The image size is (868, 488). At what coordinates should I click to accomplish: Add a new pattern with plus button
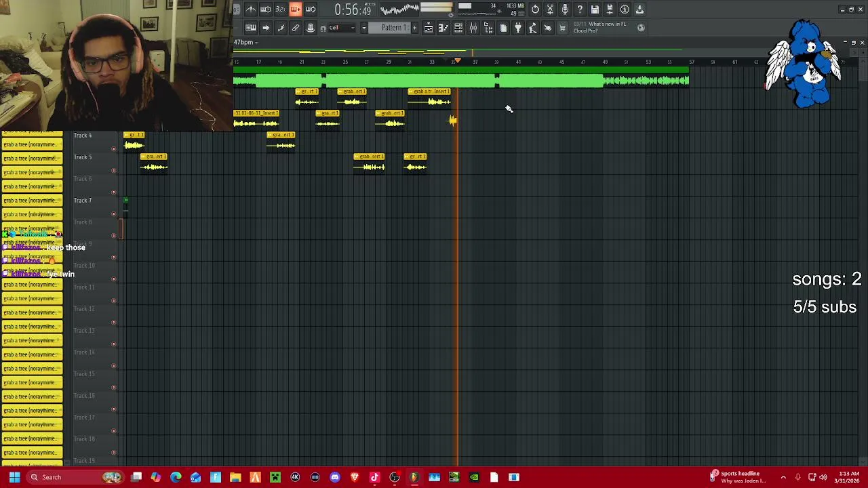coord(414,28)
